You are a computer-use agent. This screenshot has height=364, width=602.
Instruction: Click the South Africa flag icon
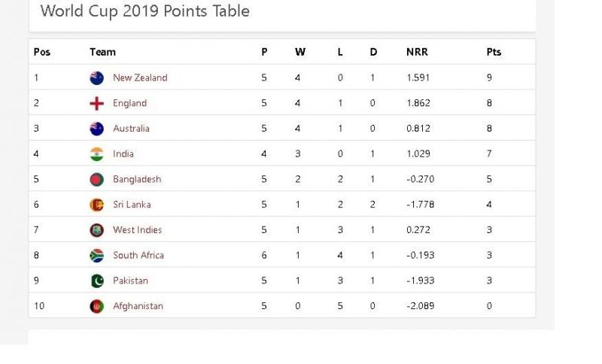[x=96, y=256]
